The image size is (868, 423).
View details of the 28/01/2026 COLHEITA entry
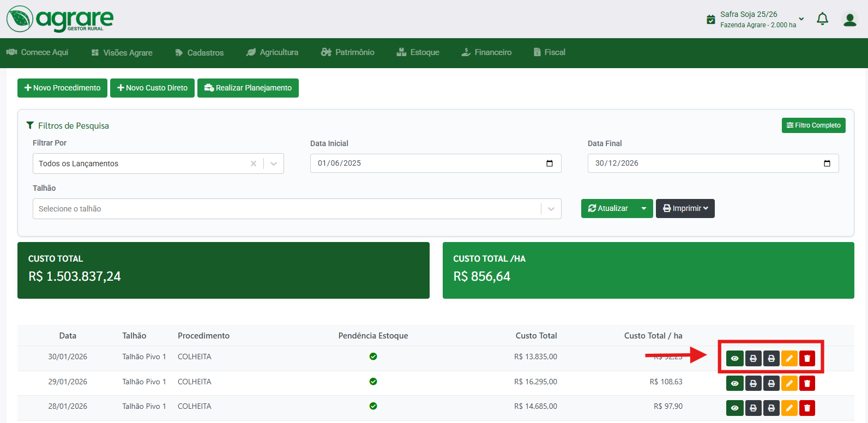pos(734,408)
